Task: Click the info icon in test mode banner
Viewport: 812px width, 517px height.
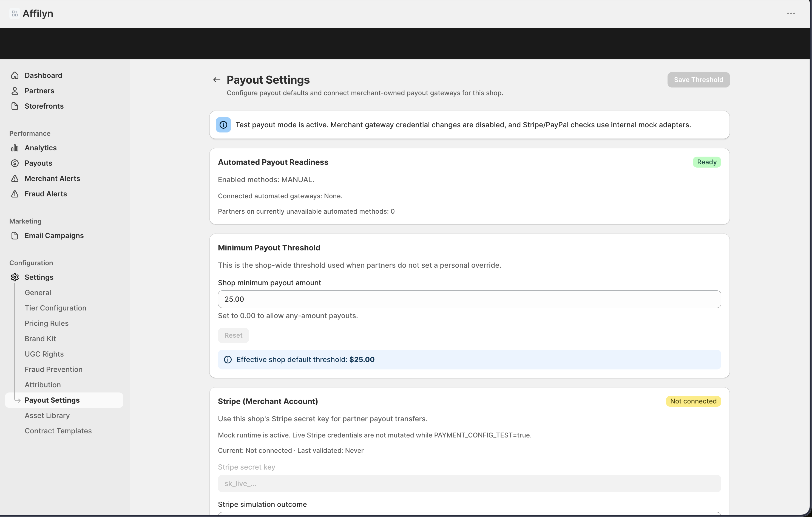Action: coord(223,125)
